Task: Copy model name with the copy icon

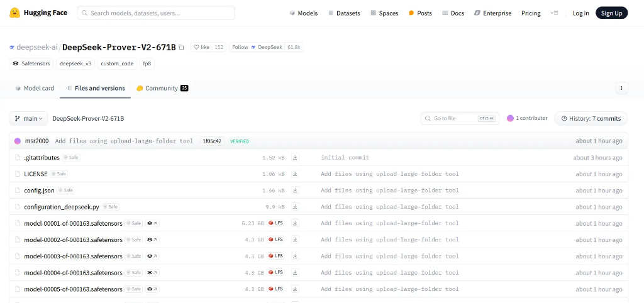Action: click(182, 47)
